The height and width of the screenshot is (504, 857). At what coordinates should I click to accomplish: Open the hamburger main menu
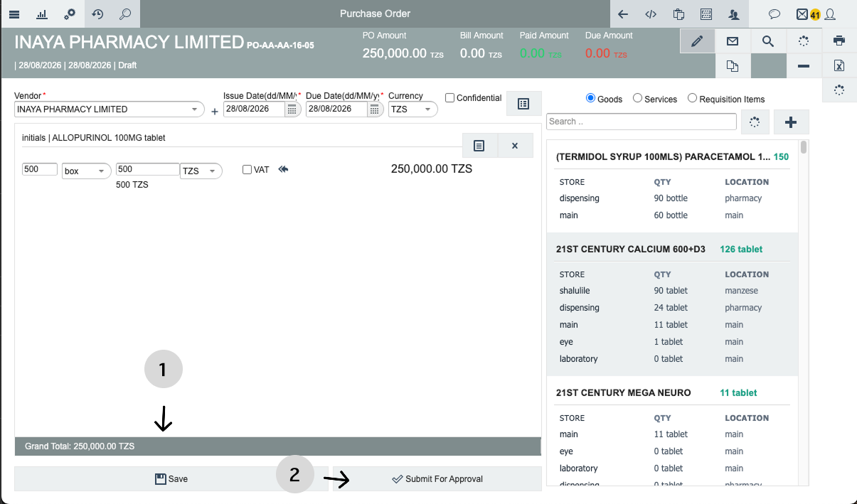click(14, 14)
